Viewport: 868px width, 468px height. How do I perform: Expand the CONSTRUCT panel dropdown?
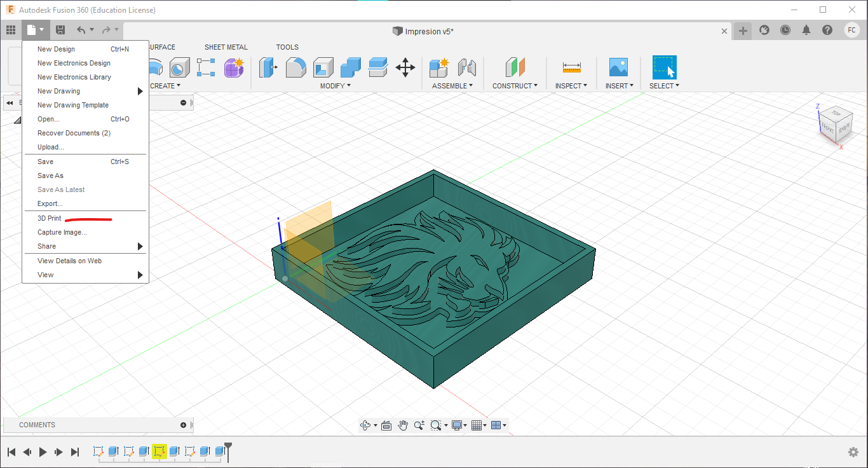point(515,86)
